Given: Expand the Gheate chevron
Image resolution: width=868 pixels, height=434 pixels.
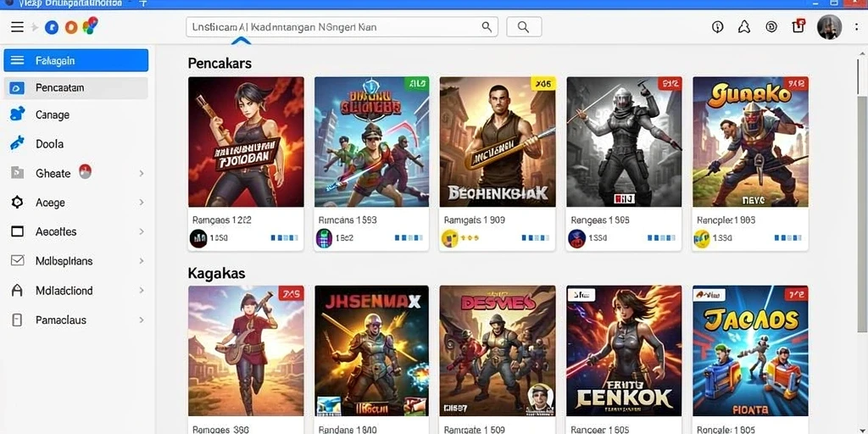Looking at the screenshot, I should point(142,173).
